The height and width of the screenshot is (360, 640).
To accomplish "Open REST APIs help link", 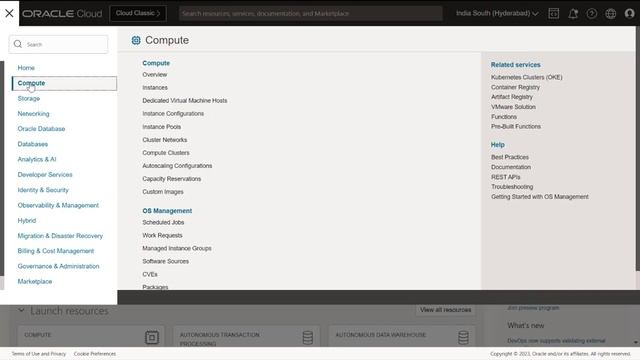I will point(505,177).
